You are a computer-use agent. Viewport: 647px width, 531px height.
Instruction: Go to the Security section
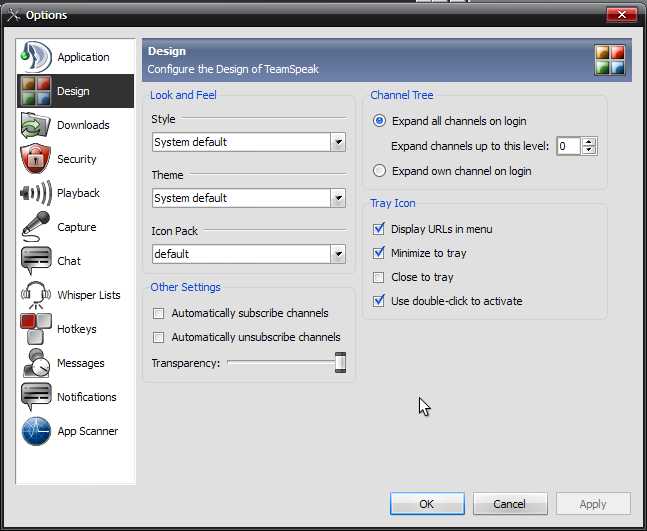click(76, 159)
